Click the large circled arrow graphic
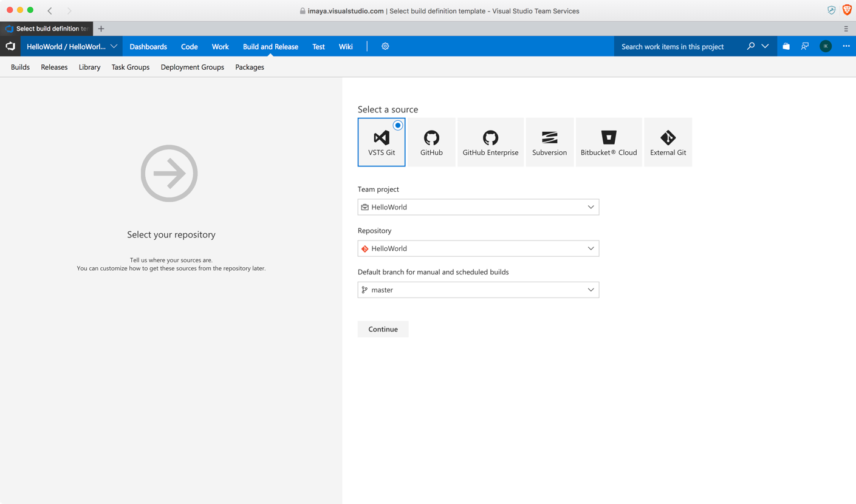 click(169, 173)
